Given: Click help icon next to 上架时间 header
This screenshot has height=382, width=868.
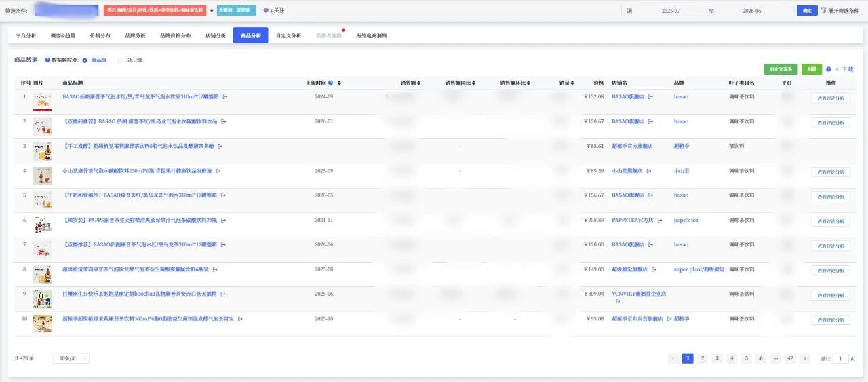Looking at the screenshot, I should [x=330, y=83].
